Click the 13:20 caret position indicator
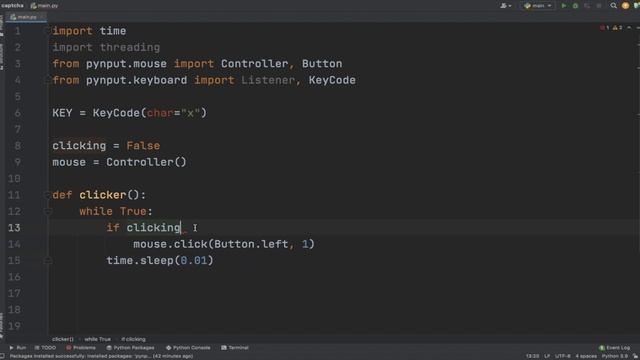Screen dimensions: 640x360 (532, 356)
